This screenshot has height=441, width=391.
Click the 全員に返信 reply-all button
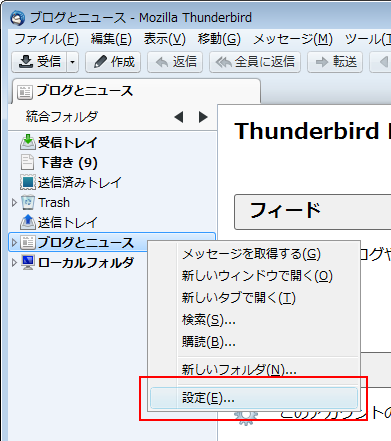[255, 62]
